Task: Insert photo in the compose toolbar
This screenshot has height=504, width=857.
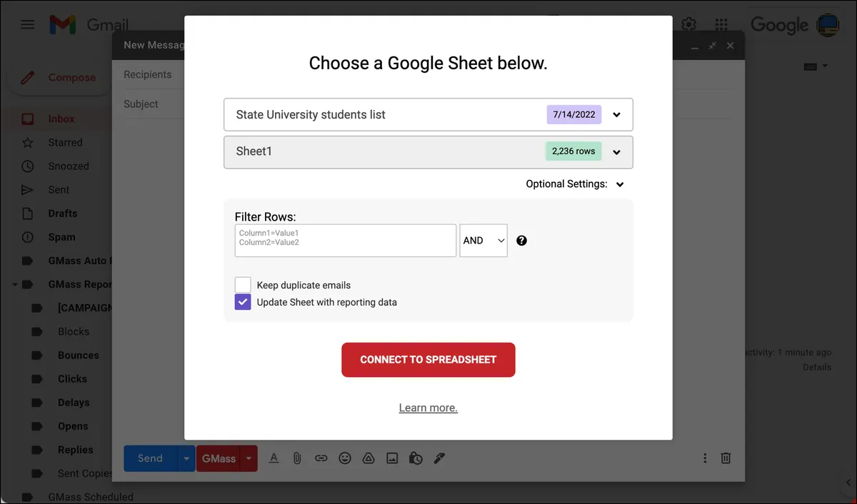Action: [x=392, y=458]
